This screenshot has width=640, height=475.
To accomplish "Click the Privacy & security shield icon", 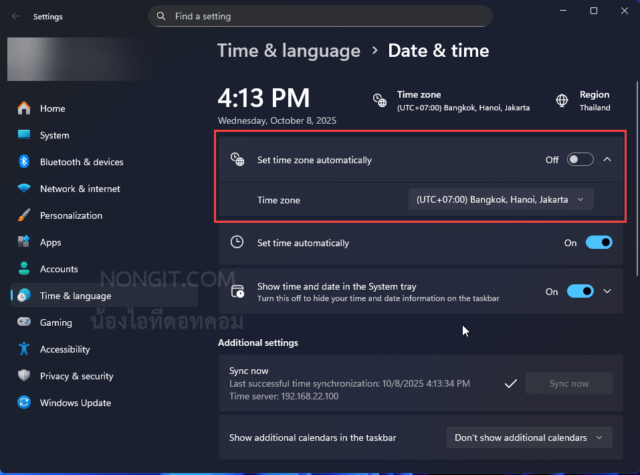I will (x=24, y=375).
